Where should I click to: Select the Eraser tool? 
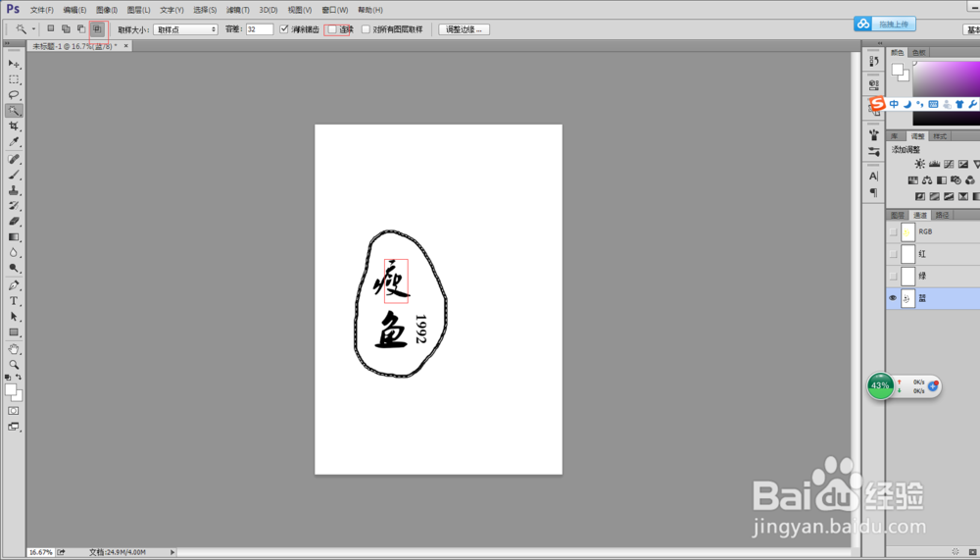(14, 222)
